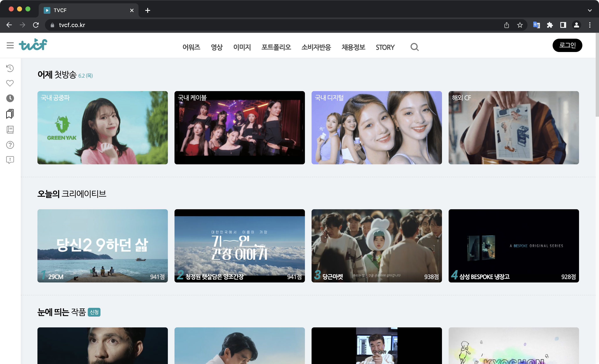Screen dimensions: 599x364
Task: Expand the tab search chevron dropdown
Action: coord(589,10)
